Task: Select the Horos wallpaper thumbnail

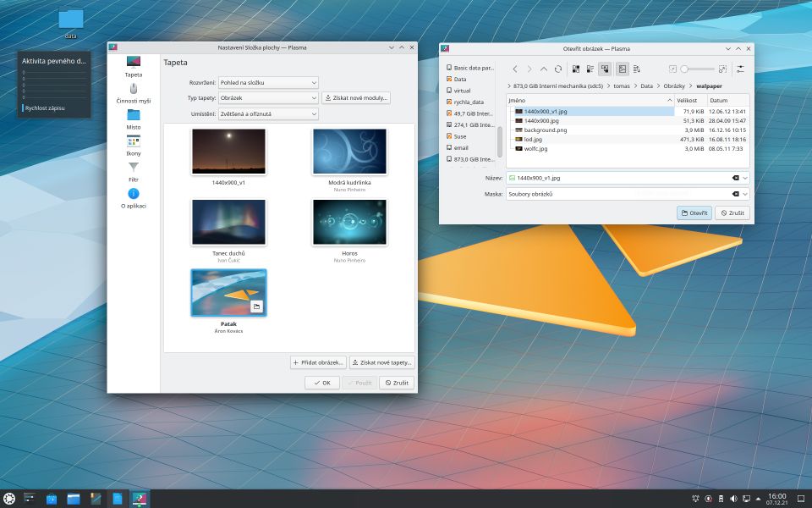Action: coord(349,222)
